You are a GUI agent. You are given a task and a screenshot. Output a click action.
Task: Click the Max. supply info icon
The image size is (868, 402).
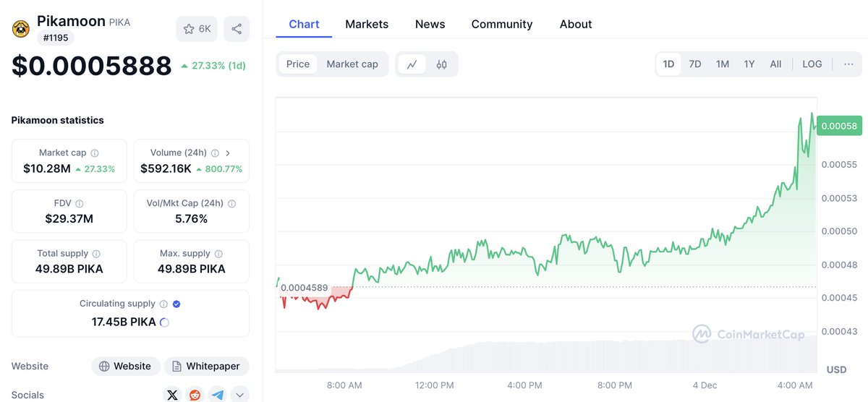(x=218, y=254)
